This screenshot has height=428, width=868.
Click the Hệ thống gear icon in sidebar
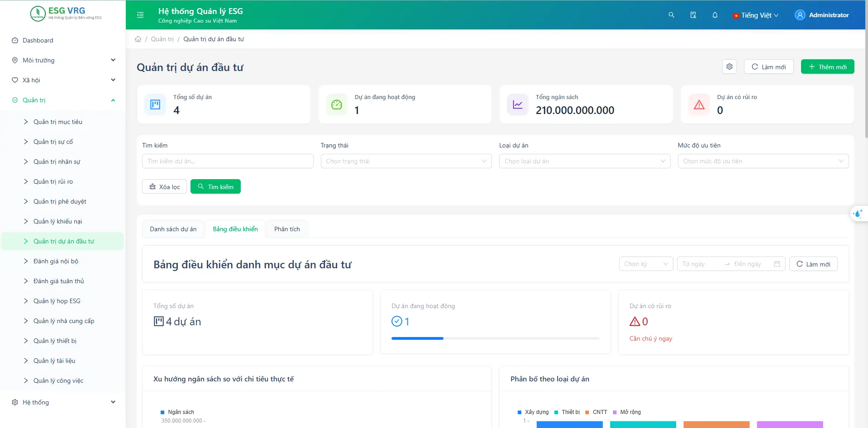[15, 402]
